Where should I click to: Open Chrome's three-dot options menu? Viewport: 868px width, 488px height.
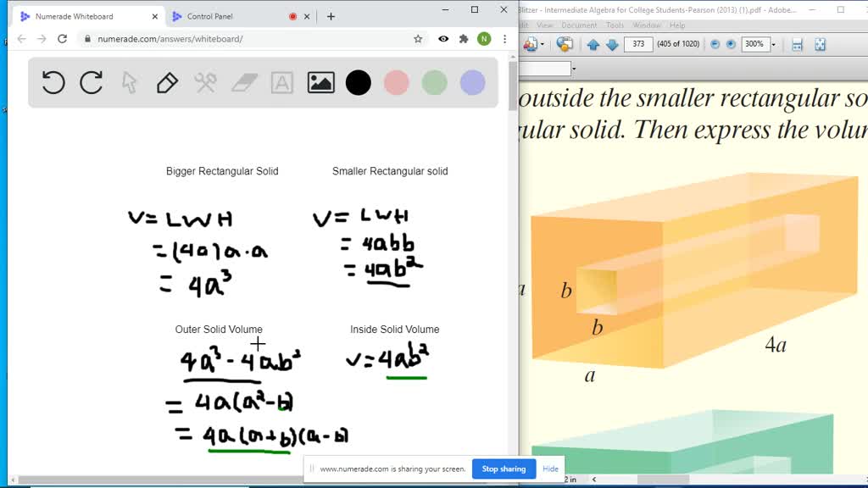(x=505, y=39)
